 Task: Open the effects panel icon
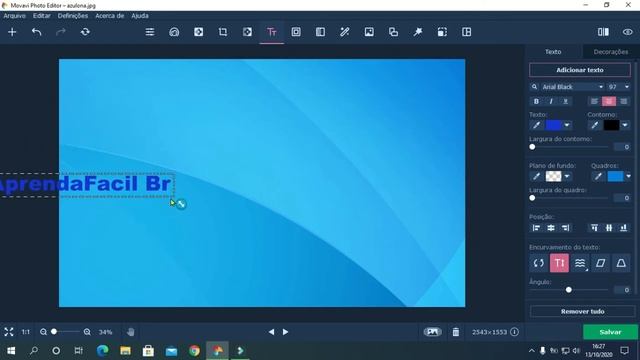320,32
